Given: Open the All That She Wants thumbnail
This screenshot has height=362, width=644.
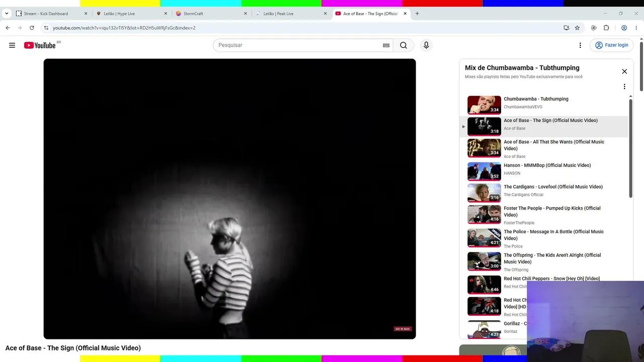Looking at the screenshot, I should click(x=484, y=148).
